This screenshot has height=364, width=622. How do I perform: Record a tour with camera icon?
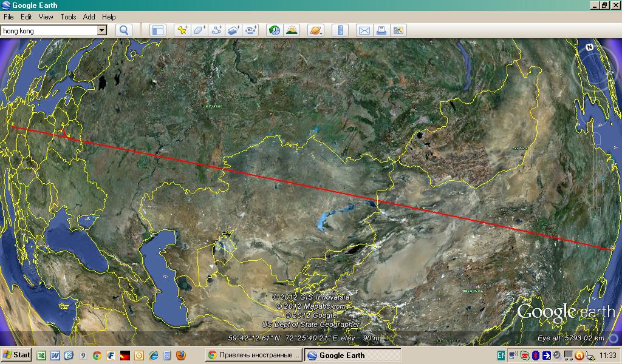[251, 30]
